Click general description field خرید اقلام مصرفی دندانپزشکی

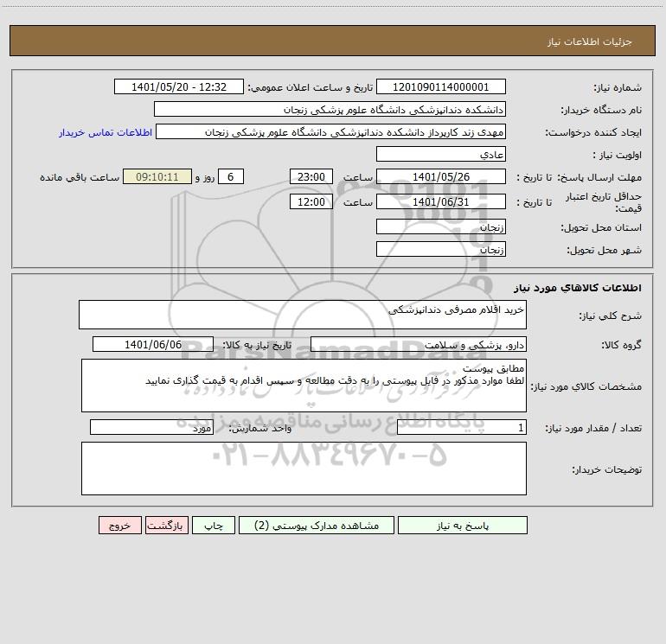coord(303,315)
